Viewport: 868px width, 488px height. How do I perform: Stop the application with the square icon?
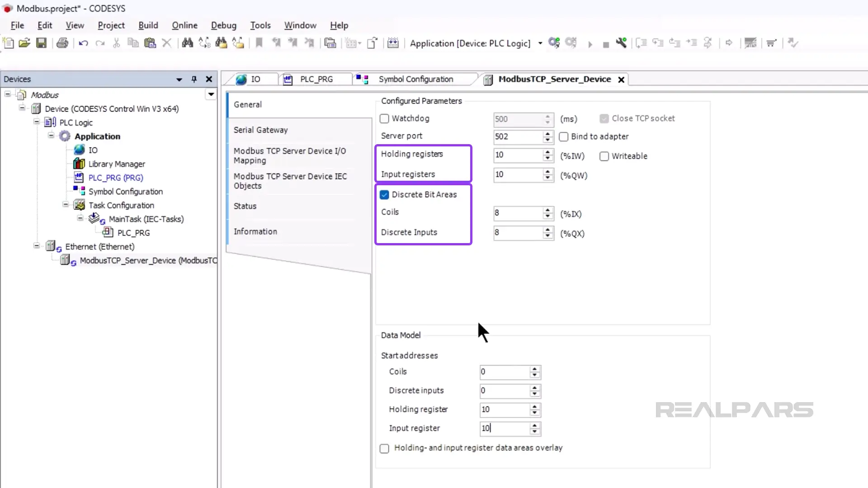[x=606, y=44]
